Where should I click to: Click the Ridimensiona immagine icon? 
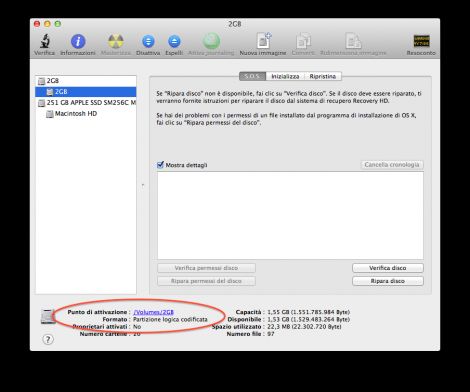click(x=353, y=41)
